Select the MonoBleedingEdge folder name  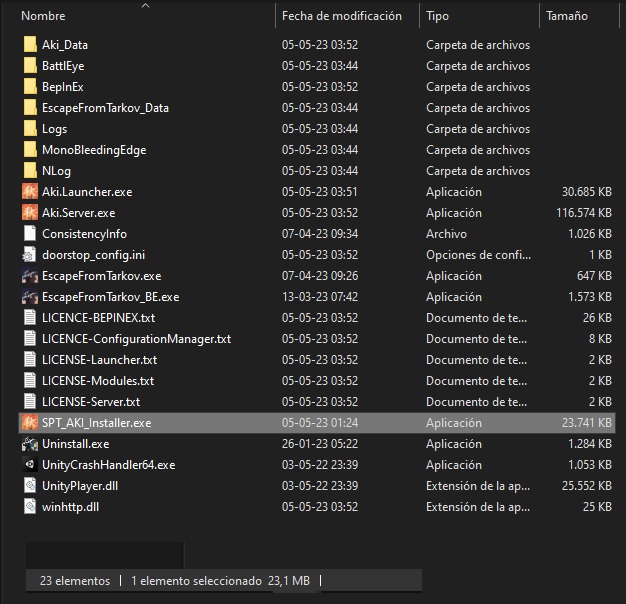pyautogui.click(x=94, y=150)
